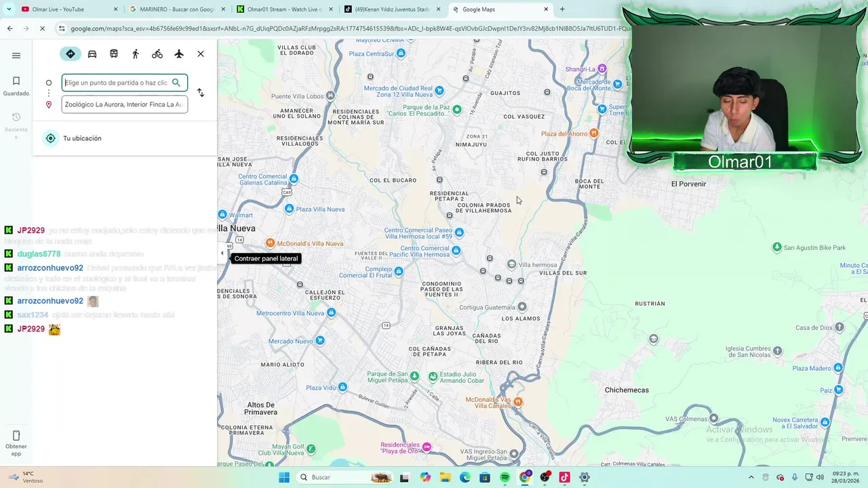Click Plaza Villa Nueva shopping marker
The width and height of the screenshot is (868, 488).
[290, 209]
